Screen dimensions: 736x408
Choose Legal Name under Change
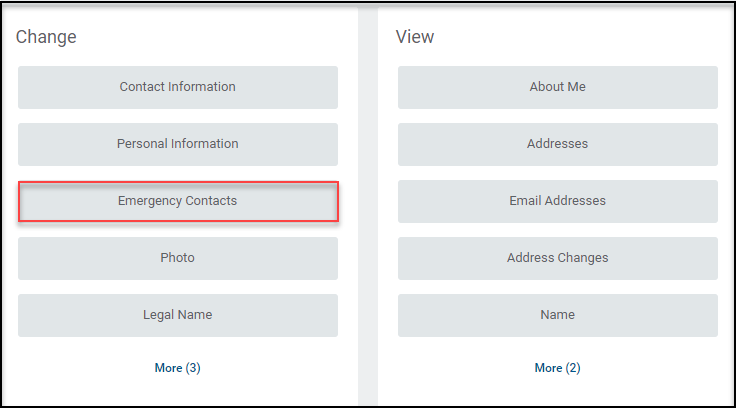177,315
